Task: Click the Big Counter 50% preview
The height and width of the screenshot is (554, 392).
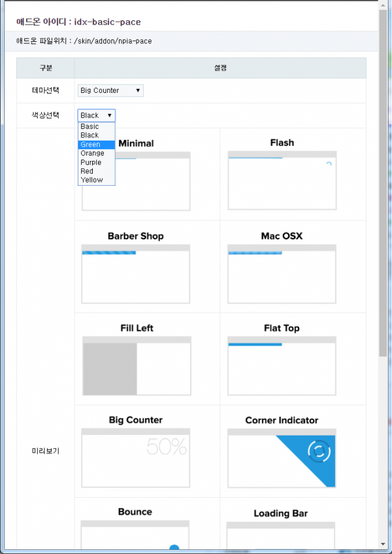Action: (135, 458)
